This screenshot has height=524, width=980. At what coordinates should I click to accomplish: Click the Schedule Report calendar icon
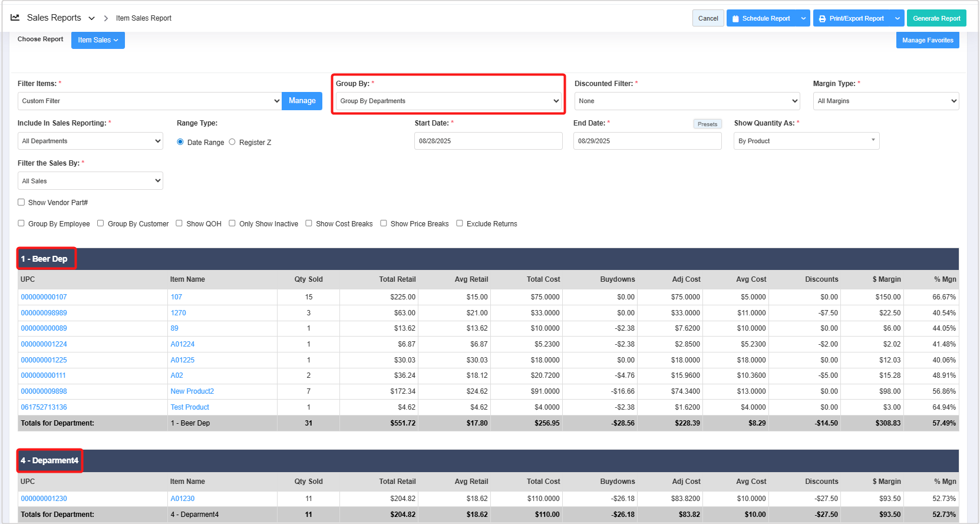click(735, 19)
